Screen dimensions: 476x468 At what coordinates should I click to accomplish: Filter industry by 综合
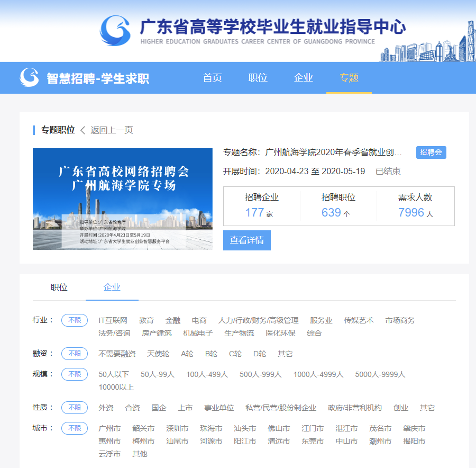pyautogui.click(x=314, y=334)
